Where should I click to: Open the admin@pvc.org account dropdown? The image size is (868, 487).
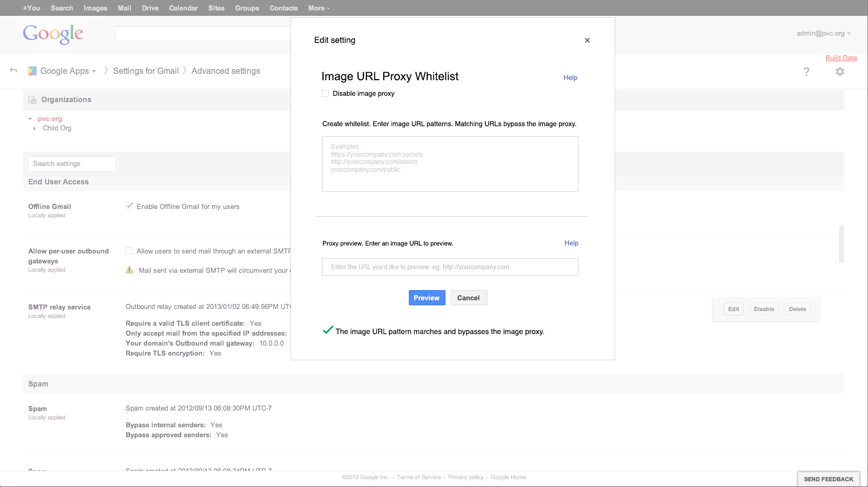click(824, 34)
